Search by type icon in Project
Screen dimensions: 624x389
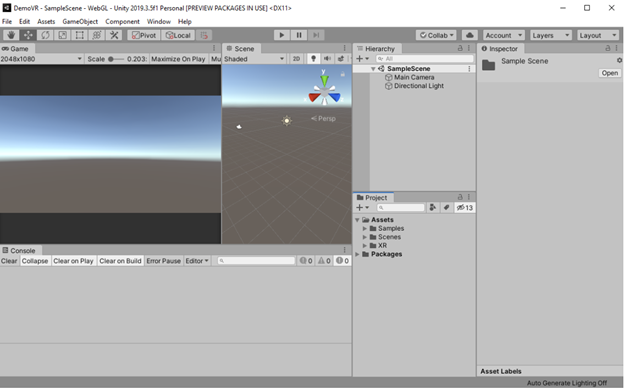433,207
